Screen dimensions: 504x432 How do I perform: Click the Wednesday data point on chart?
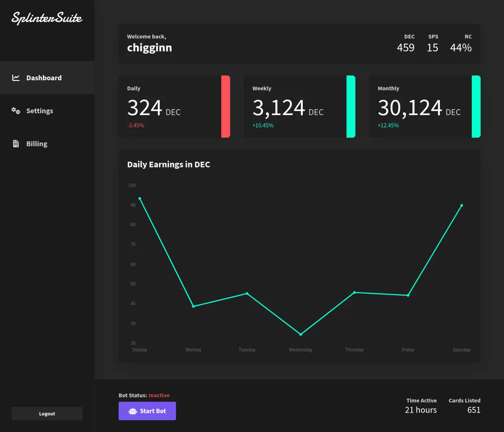301,334
